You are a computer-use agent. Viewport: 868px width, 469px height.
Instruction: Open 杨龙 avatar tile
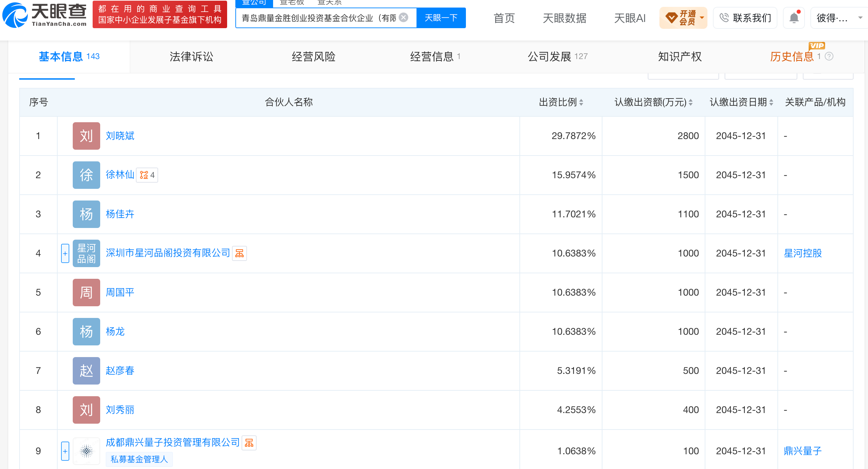pos(86,332)
